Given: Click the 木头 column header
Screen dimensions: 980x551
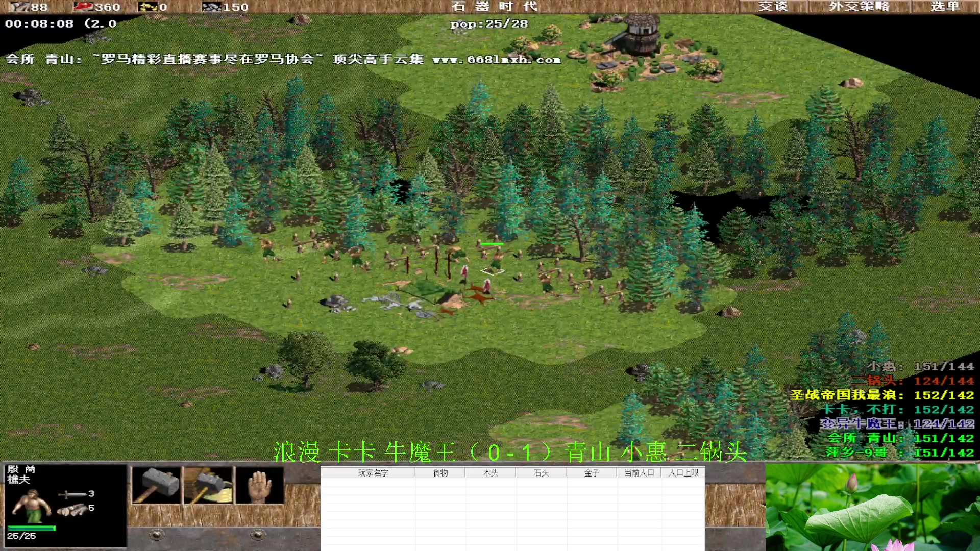Looking at the screenshot, I should coord(491,473).
